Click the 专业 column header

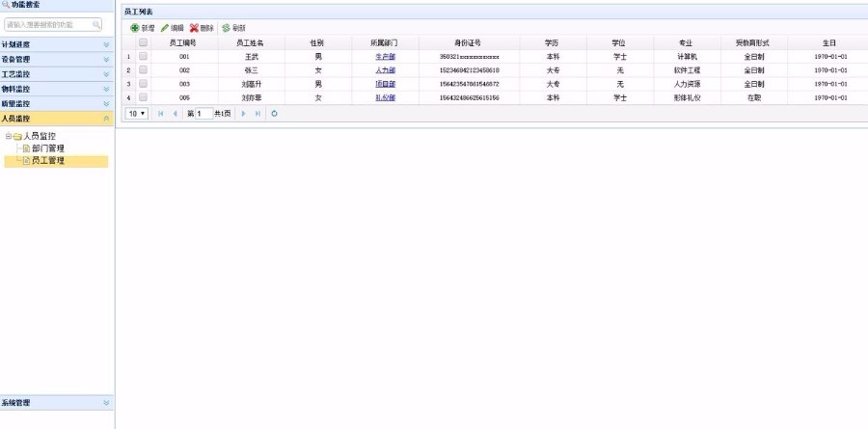[687, 42]
